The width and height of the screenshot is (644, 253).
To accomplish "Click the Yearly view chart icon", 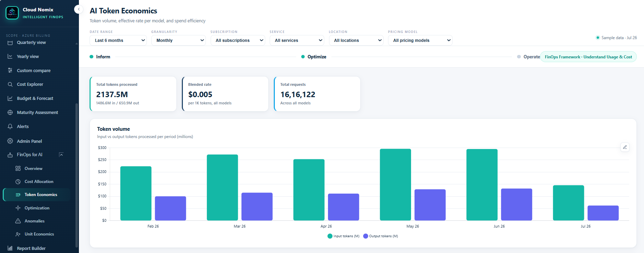I will tap(10, 56).
